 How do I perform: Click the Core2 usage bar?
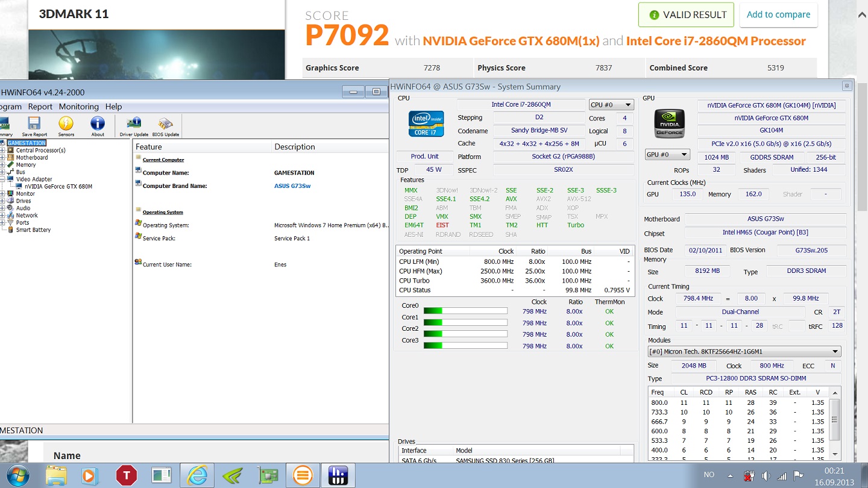coord(465,334)
